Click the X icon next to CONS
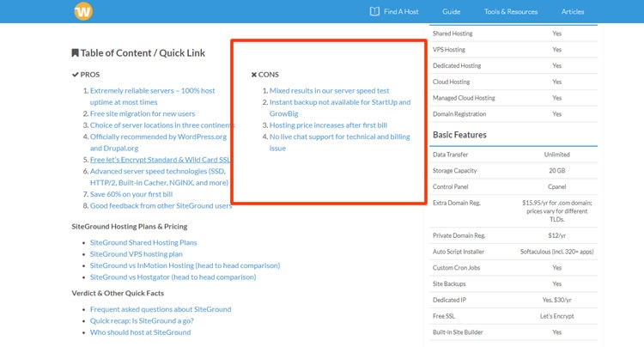Image resolution: width=644 pixels, height=347 pixels. coord(254,75)
